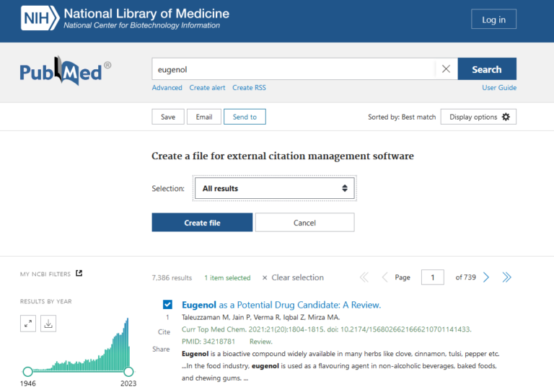Open the User Guide link
This screenshot has height=392, width=554.
[x=499, y=88]
